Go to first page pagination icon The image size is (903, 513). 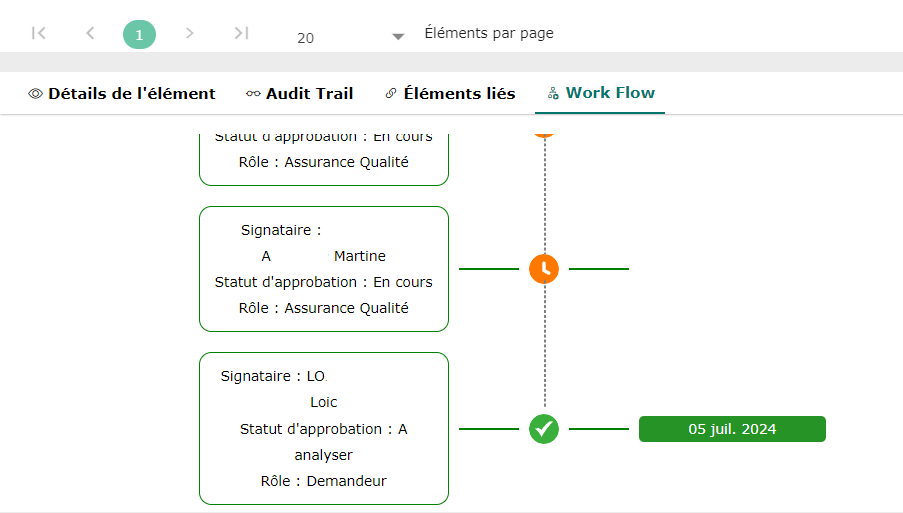point(39,33)
